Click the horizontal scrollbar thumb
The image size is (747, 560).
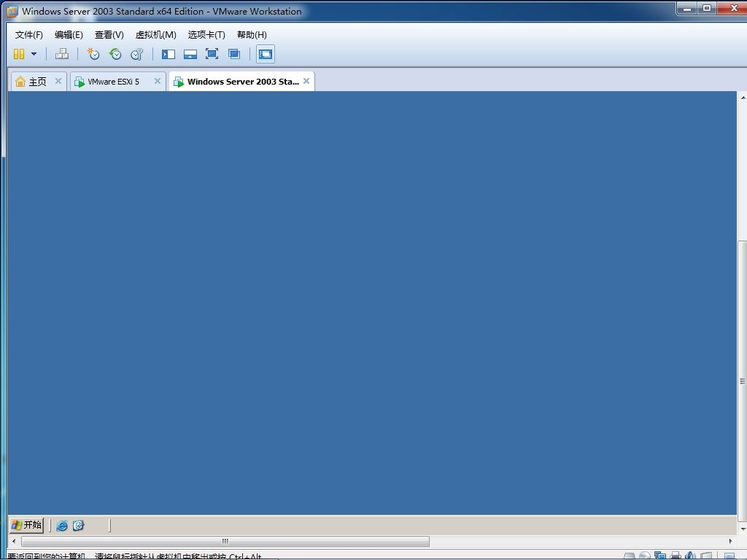pos(225,542)
